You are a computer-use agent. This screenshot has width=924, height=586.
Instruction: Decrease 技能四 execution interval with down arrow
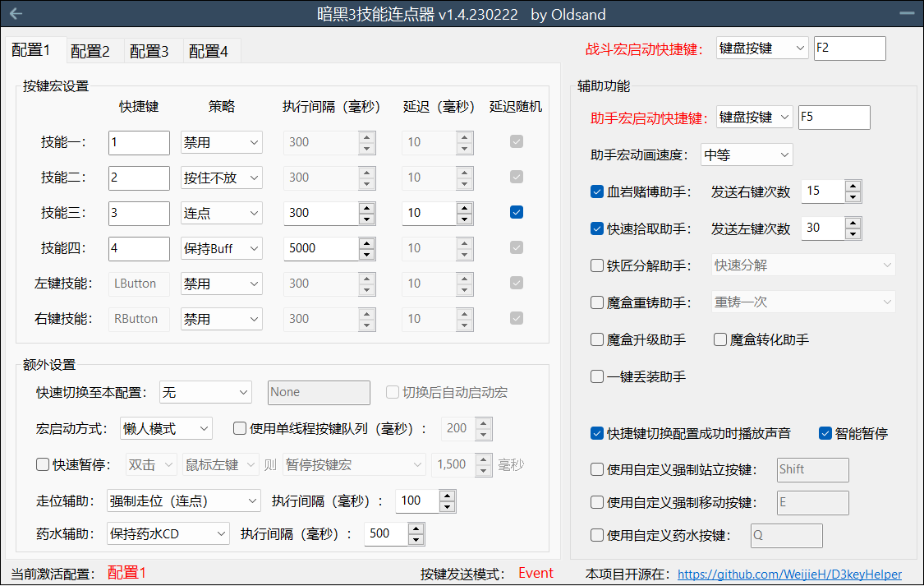pos(366,254)
